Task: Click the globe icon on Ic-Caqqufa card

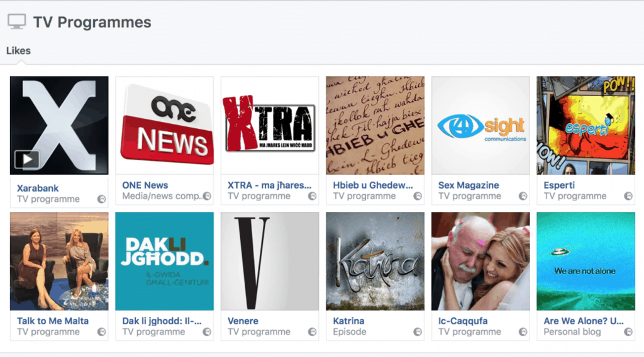Action: click(x=523, y=332)
